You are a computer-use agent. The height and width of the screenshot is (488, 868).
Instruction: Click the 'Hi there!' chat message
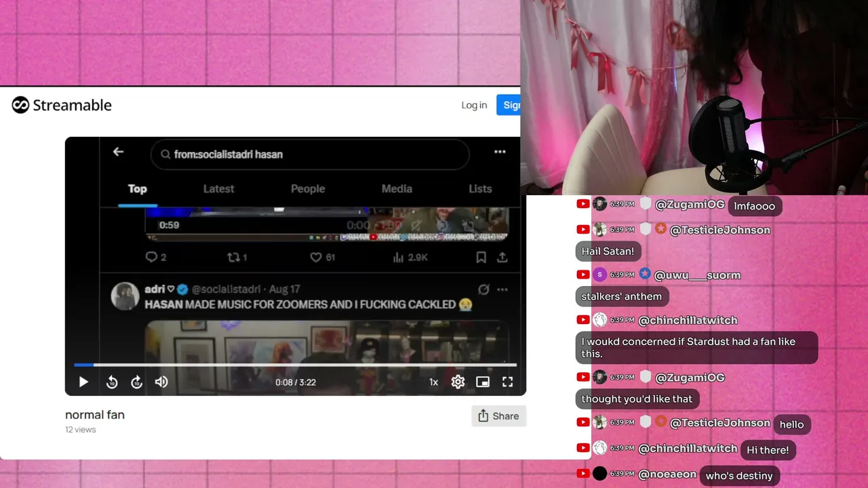point(768,450)
